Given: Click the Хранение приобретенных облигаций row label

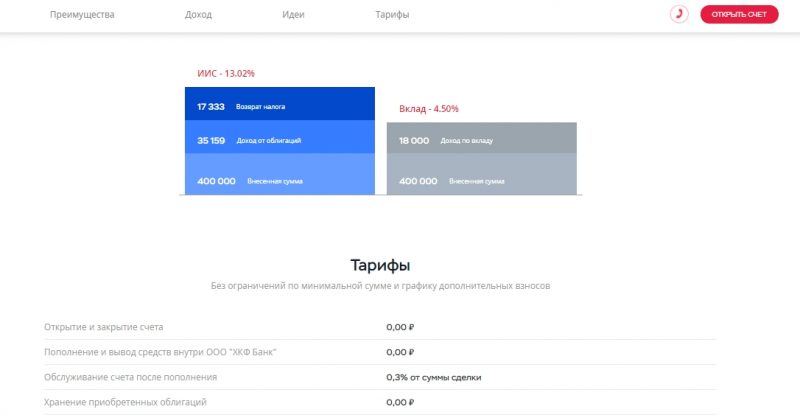Looking at the screenshot, I should coord(126,402).
